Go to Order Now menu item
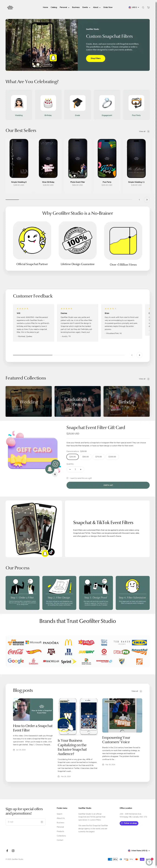The image size is (157, 868). [108, 7]
